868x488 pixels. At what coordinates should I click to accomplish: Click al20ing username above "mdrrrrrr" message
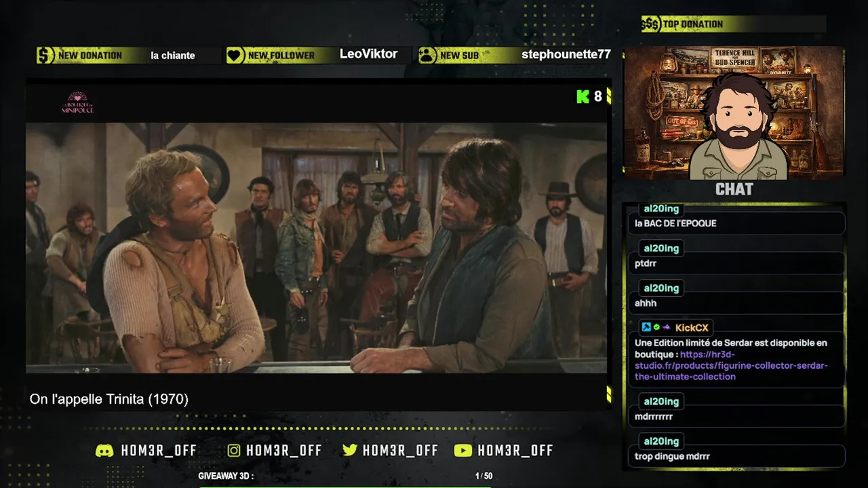click(661, 401)
